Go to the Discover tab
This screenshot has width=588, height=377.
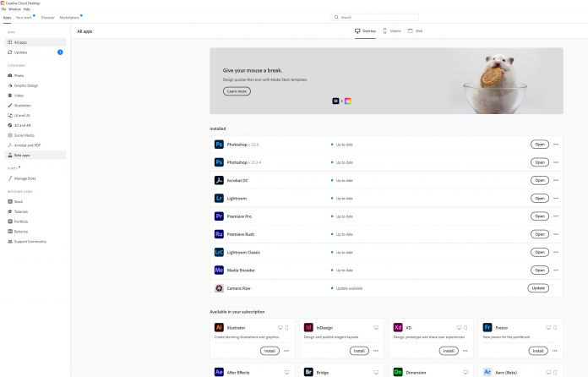pos(47,18)
